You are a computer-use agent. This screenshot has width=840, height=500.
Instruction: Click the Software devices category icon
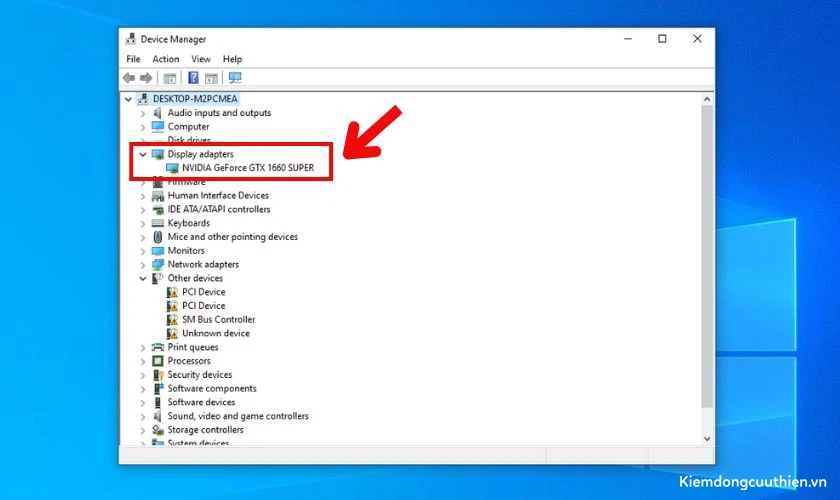click(x=158, y=402)
